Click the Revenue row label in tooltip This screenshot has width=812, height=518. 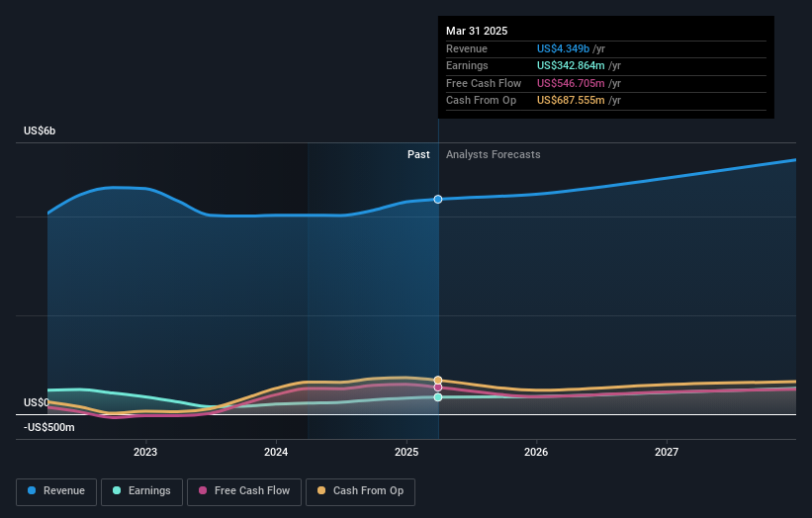(467, 48)
